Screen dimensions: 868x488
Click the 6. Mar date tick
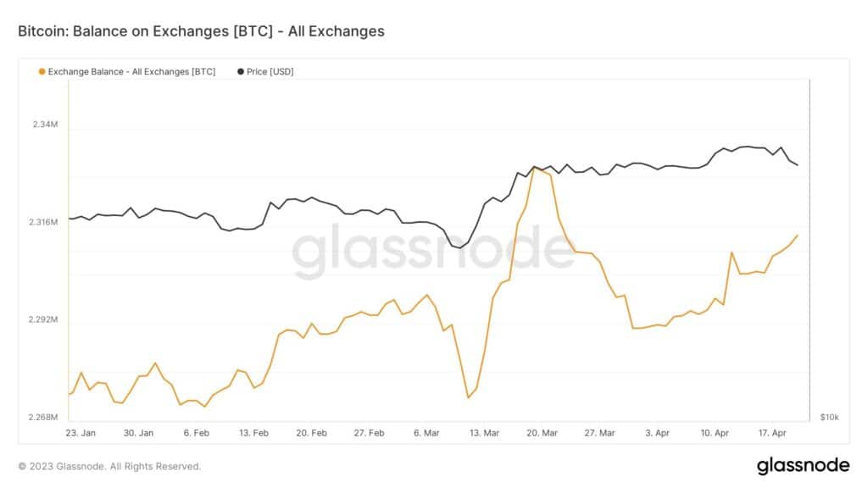426,433
